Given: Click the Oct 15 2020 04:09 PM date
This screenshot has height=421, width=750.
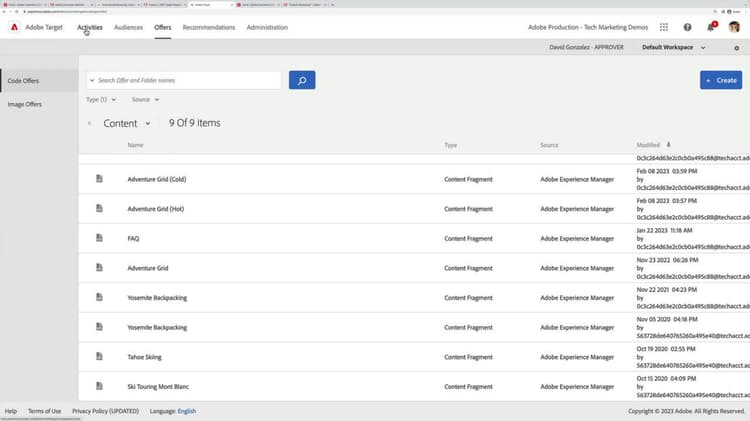Looking at the screenshot, I should point(666,379).
